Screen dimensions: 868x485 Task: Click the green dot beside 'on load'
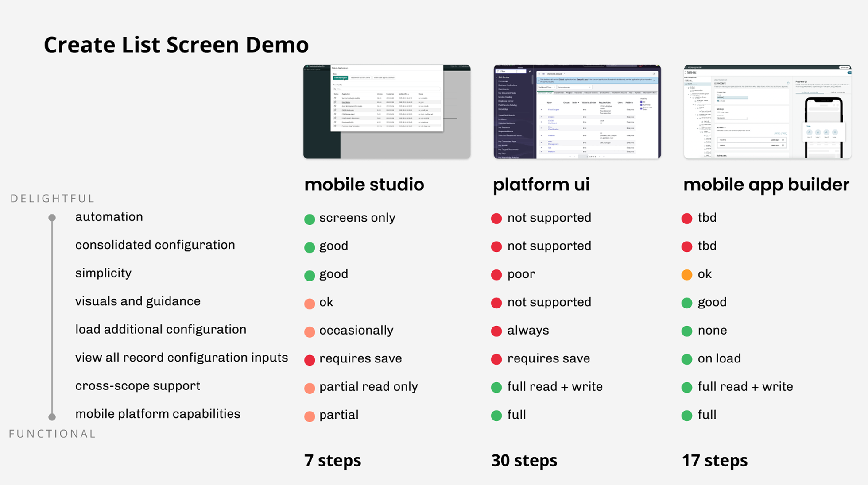(x=687, y=359)
